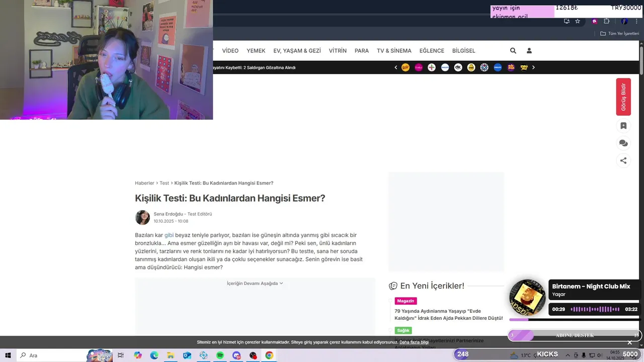Click the article title Kişilik Testi heading
Image resolution: width=644 pixels, height=362 pixels.
click(x=230, y=198)
